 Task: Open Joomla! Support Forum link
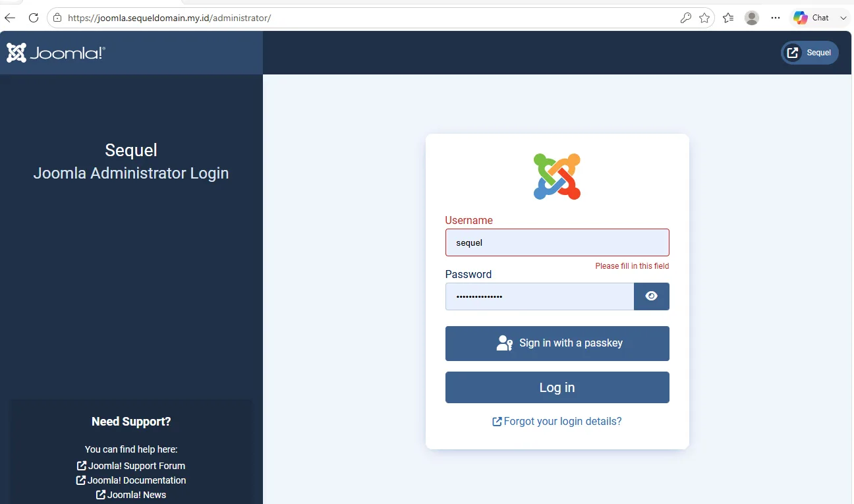(131, 466)
